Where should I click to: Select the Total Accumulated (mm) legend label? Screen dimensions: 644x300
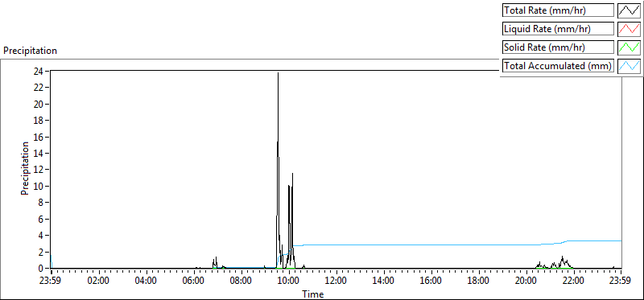point(558,66)
